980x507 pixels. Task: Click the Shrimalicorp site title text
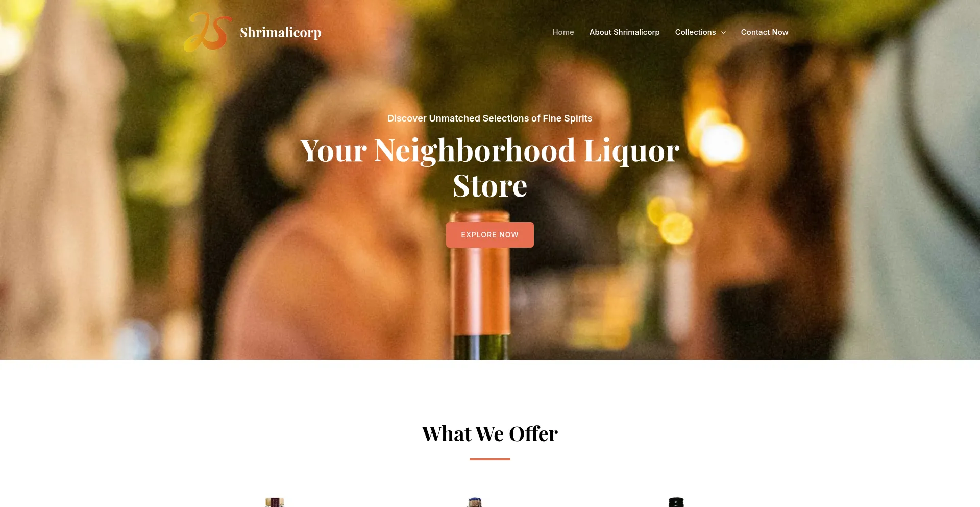(x=281, y=32)
